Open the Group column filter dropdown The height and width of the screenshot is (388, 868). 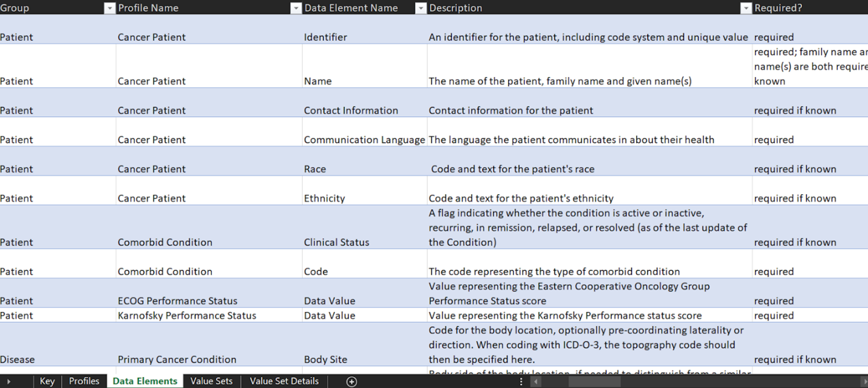click(109, 8)
